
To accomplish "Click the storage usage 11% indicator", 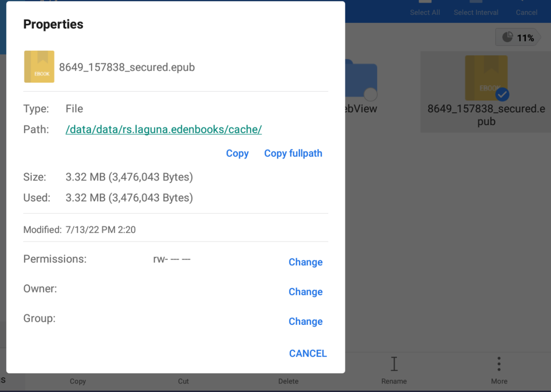I will pyautogui.click(x=518, y=37).
